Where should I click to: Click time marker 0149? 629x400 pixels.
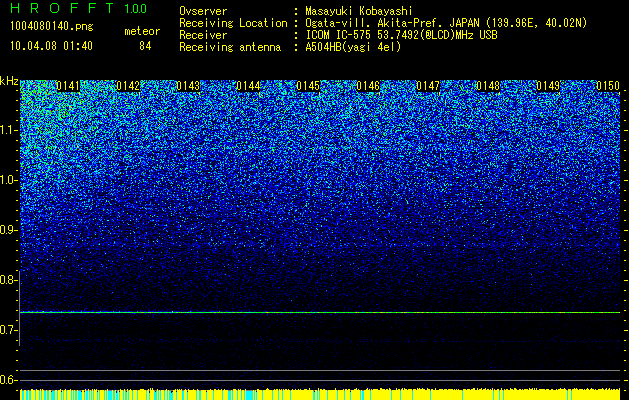point(548,86)
